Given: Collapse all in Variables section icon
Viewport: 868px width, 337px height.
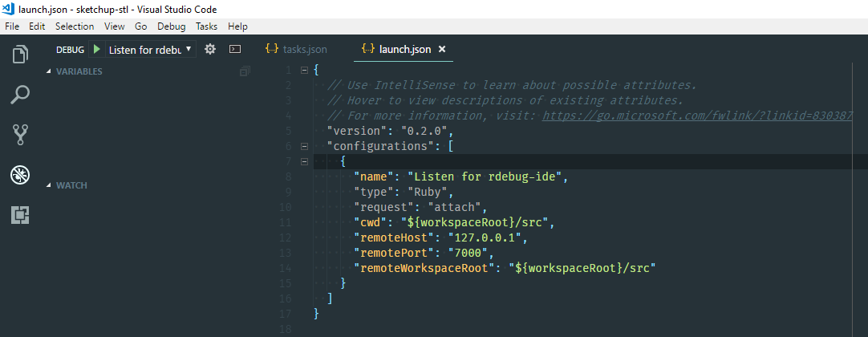Looking at the screenshot, I should point(245,71).
